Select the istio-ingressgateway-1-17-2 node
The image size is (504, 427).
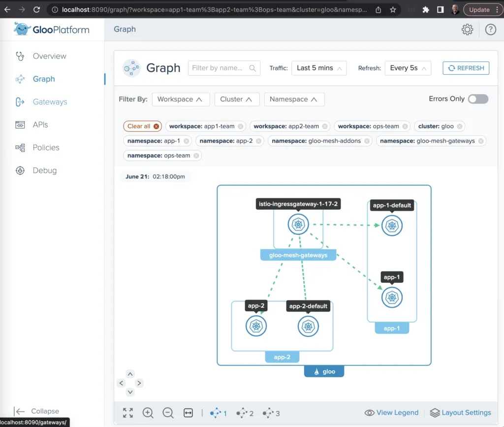coord(298,224)
